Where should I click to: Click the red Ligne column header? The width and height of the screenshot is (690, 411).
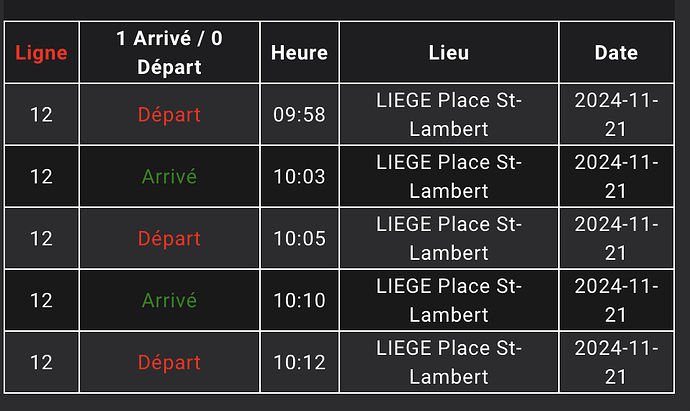coord(41,53)
